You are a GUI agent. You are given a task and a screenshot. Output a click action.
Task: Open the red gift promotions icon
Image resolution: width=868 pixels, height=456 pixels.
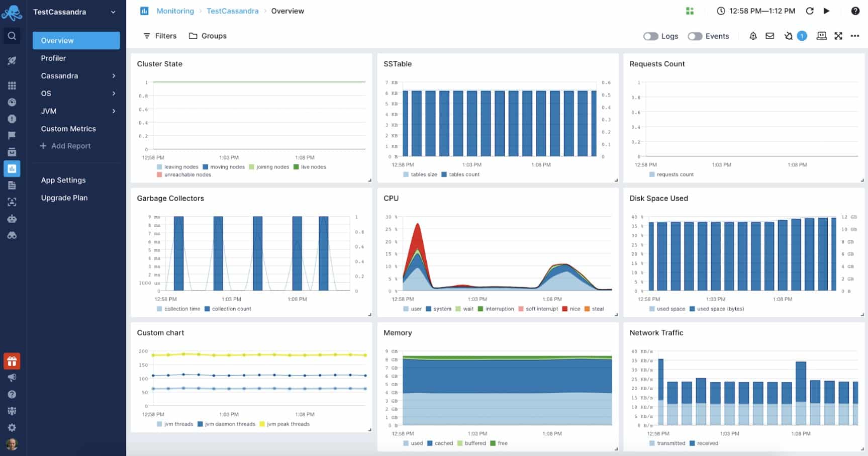[12, 361]
